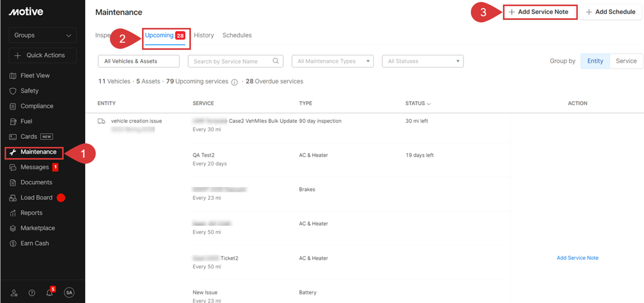The height and width of the screenshot is (303, 644).
Task: Switch to the Schedules tab
Action: pyautogui.click(x=237, y=35)
